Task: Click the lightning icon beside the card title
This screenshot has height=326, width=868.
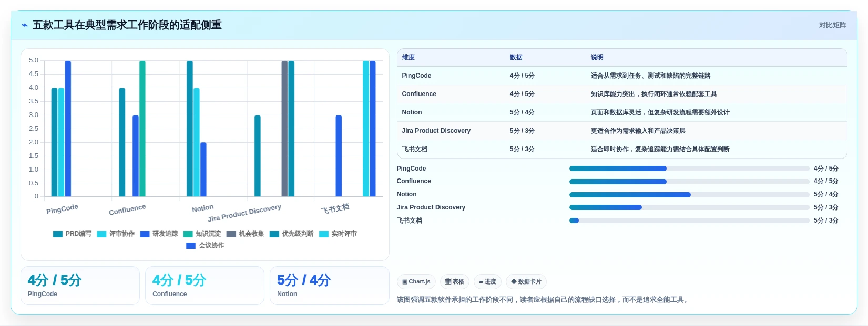Action: [x=25, y=25]
